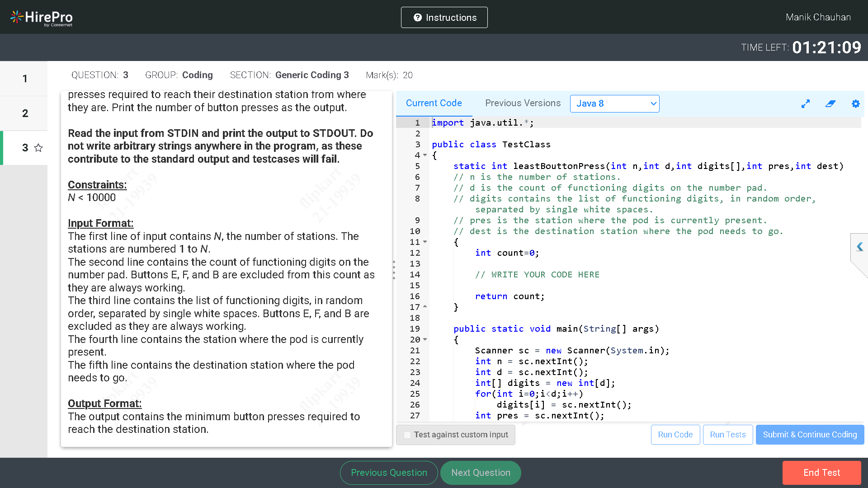
Task: Click line number 1 in the gutter
Action: coord(417,123)
